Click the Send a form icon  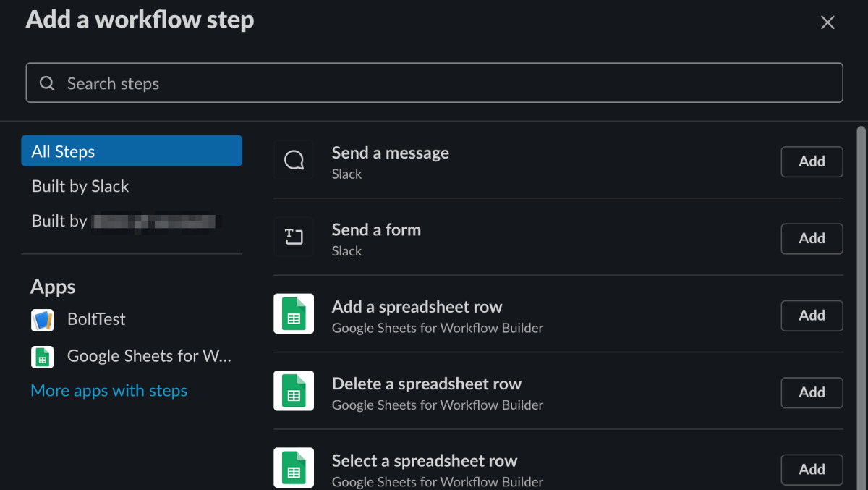coord(294,237)
